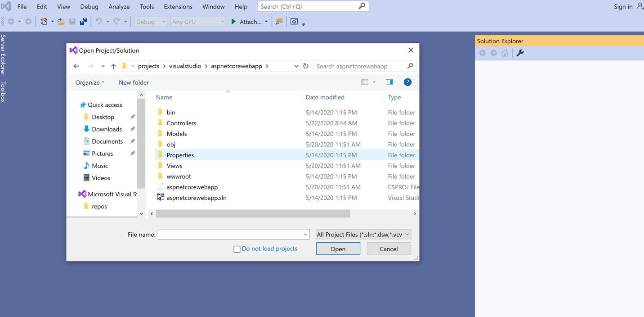
Task: Click the Save All toolbar icon
Action: tap(84, 22)
